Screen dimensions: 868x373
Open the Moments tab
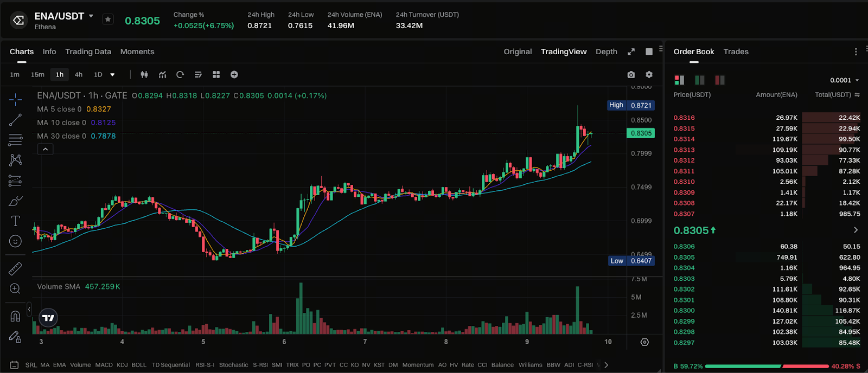[x=137, y=52]
